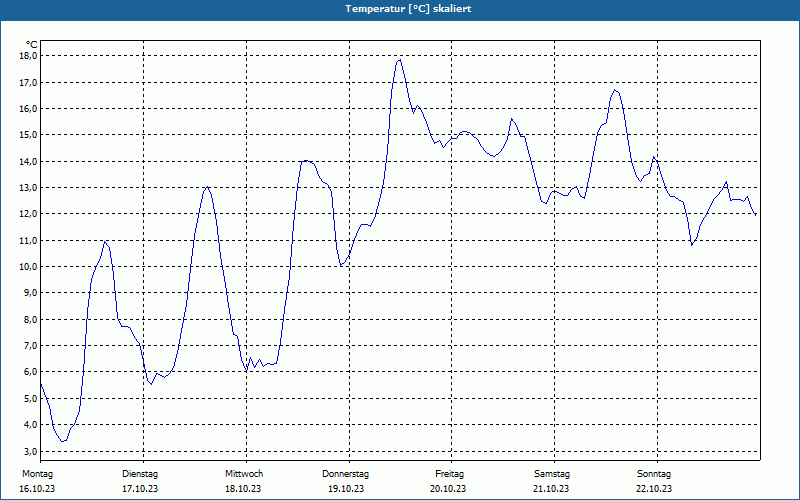The width and height of the screenshot is (800, 500).
Task: Click the '6,0' y-axis label
Action: click(30, 372)
